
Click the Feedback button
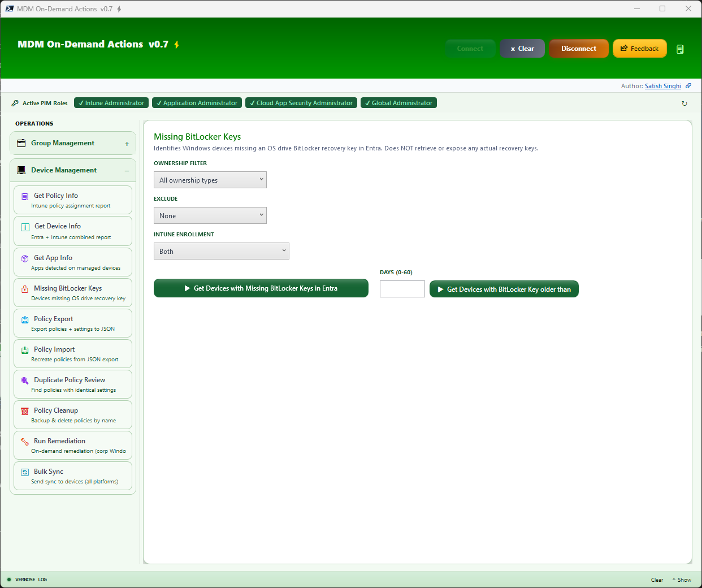pyautogui.click(x=640, y=49)
